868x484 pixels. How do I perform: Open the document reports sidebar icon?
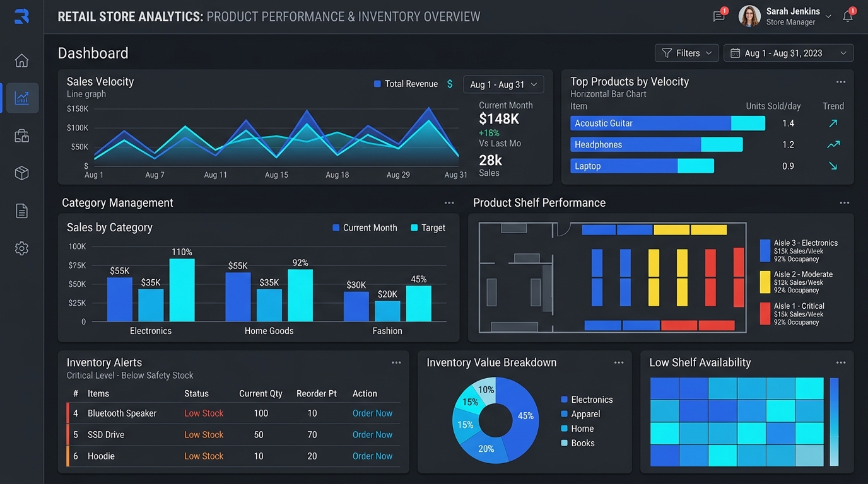[x=21, y=211]
